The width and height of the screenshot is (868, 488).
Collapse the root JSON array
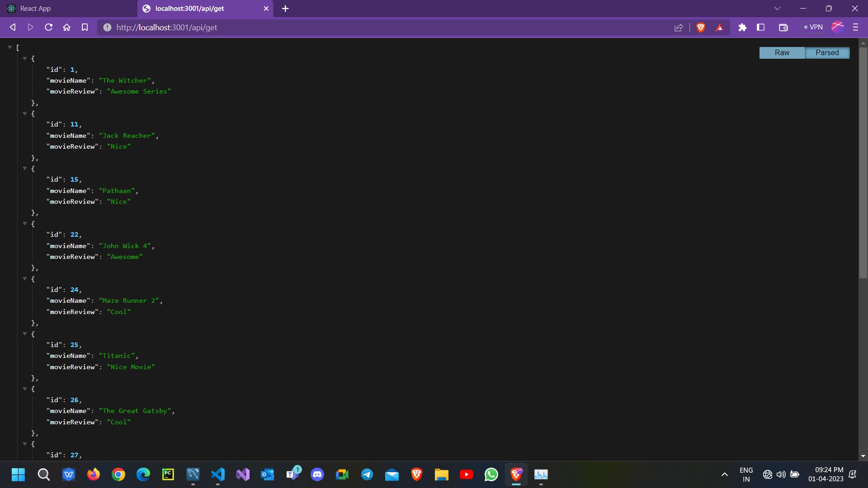tap(9, 47)
